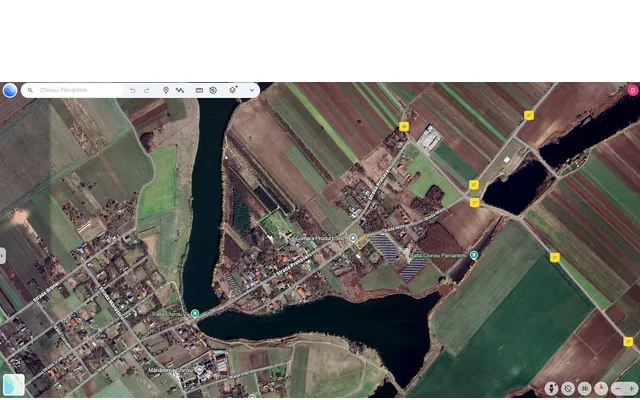Click the redo arrow in toolbar

[x=147, y=90]
